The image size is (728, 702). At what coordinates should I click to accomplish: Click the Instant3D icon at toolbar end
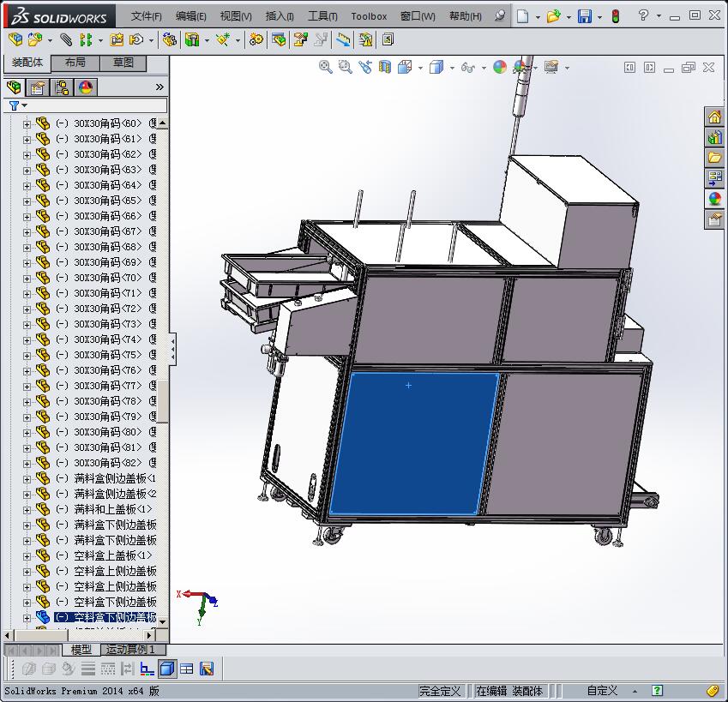coord(388,40)
